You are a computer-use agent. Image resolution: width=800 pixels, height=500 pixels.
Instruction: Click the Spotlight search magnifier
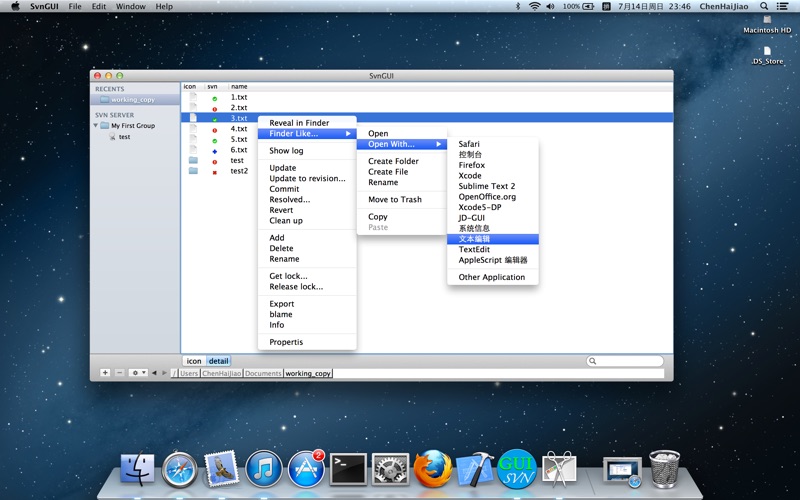coord(764,6)
